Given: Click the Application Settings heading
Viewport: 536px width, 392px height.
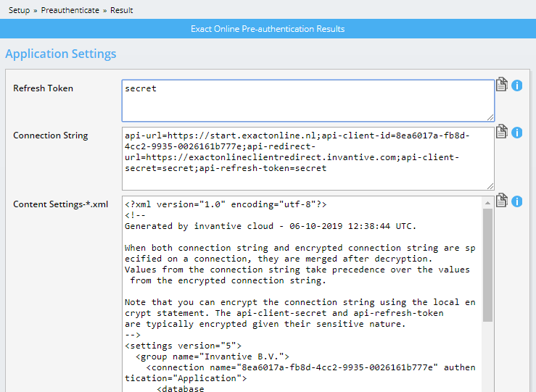Looking at the screenshot, I should (x=61, y=54).
